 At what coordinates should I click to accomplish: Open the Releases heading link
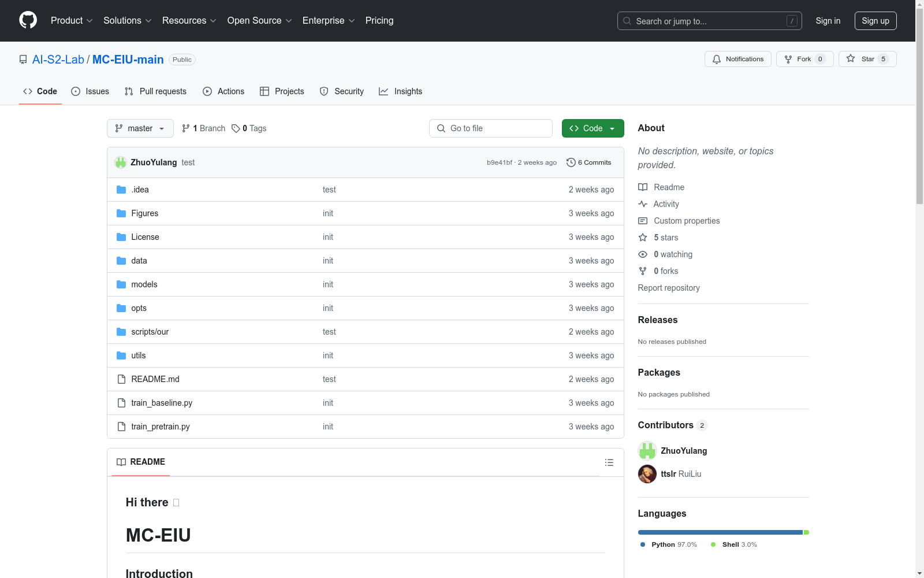658,320
